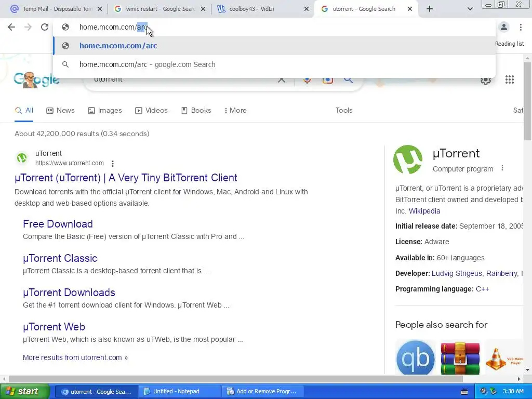Open the search Tools options
This screenshot has height=399, width=532.
click(x=344, y=111)
